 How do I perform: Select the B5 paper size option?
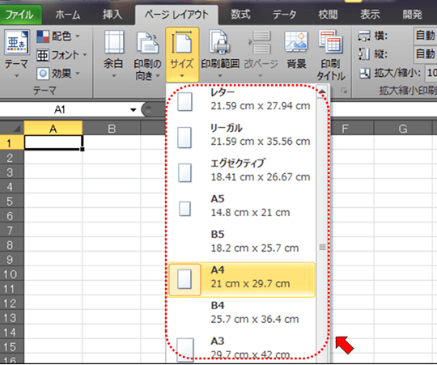click(241, 241)
